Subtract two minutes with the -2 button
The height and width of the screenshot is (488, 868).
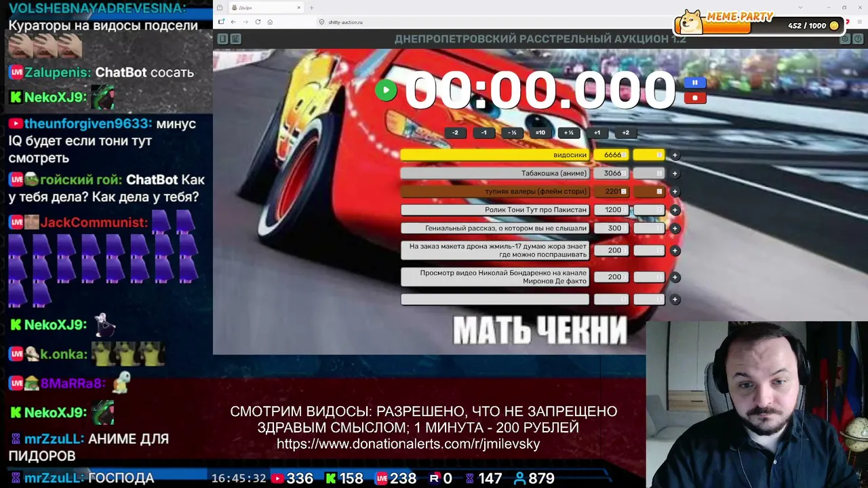(x=455, y=133)
